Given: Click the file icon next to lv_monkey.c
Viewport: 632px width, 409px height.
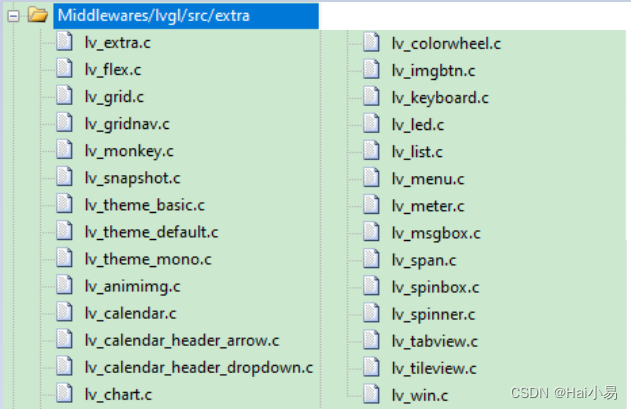Looking at the screenshot, I should (64, 150).
